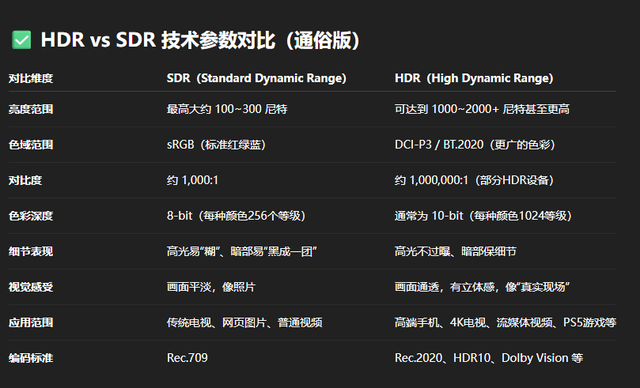Click the cell '约 1,000:1'
Screen dimensions: 640x388
coord(193,180)
